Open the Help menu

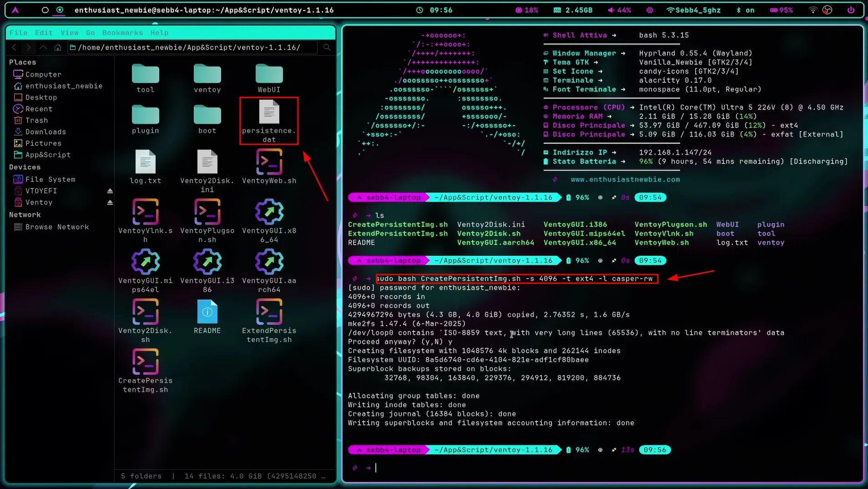[160, 33]
